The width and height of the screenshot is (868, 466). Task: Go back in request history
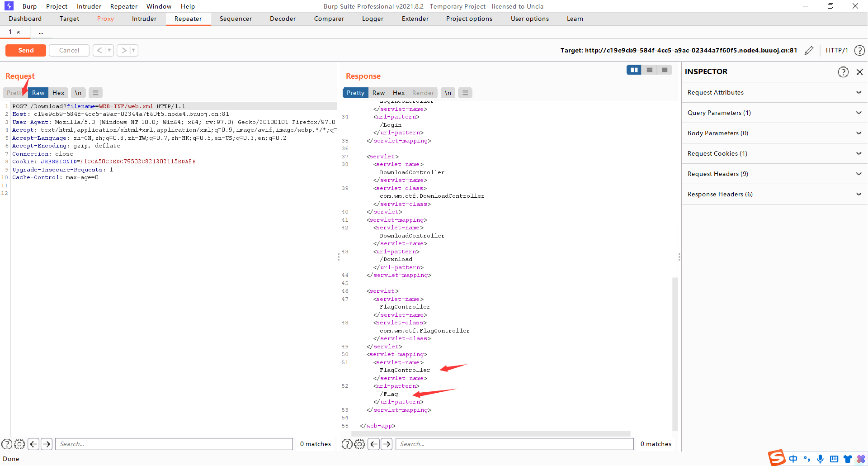tap(99, 50)
